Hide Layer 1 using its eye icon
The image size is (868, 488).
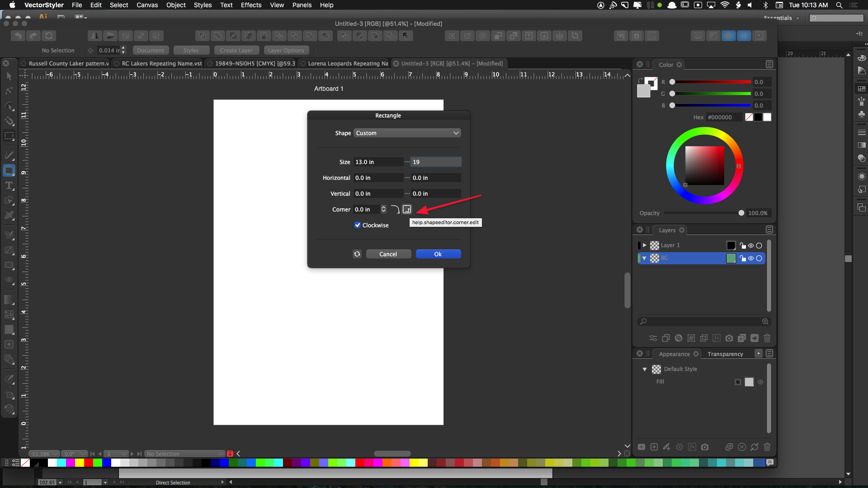click(751, 245)
